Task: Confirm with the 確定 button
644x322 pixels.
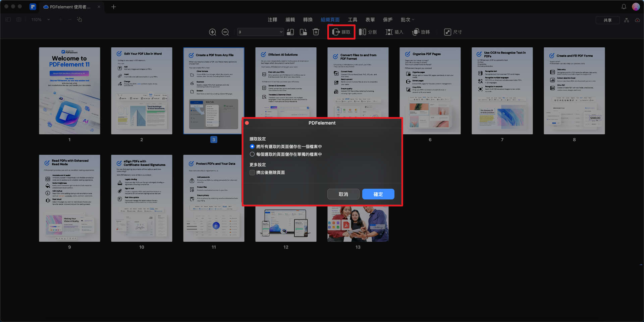Action: (x=378, y=194)
